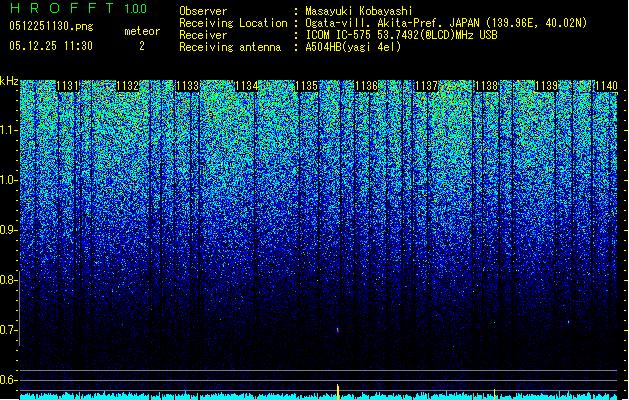This screenshot has height=400, width=629.
Task: Click the timestamp 05.12.25 11:30
Action: point(51,46)
